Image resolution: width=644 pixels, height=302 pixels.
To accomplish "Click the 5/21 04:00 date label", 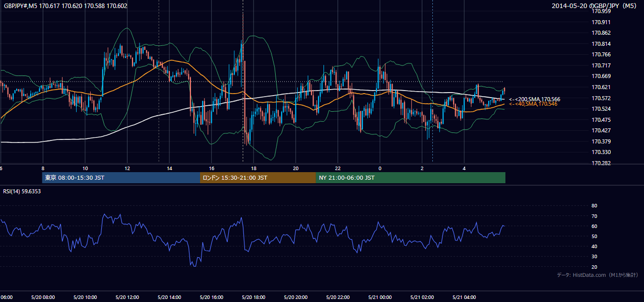I will point(464,297).
